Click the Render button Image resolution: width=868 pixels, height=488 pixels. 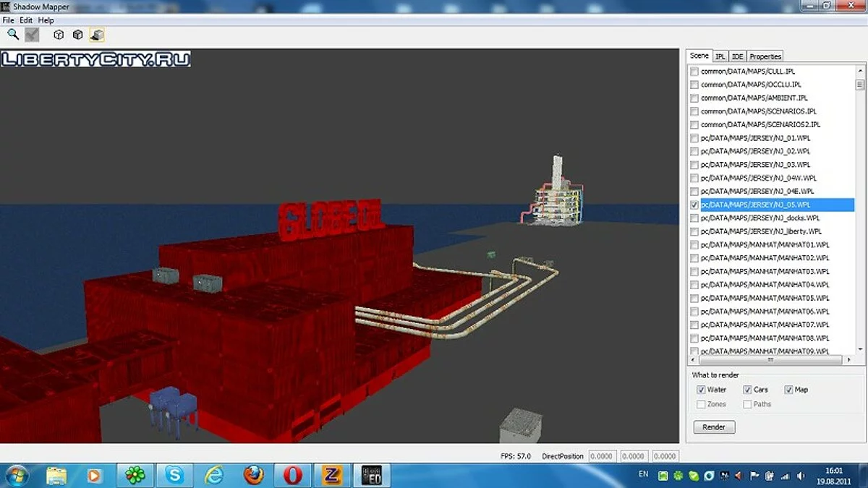(714, 427)
